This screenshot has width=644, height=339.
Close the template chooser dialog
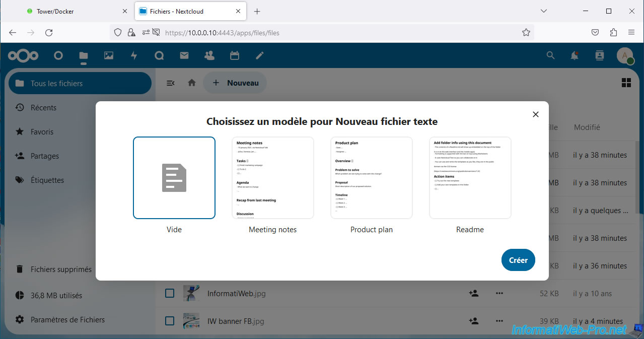pyautogui.click(x=536, y=114)
